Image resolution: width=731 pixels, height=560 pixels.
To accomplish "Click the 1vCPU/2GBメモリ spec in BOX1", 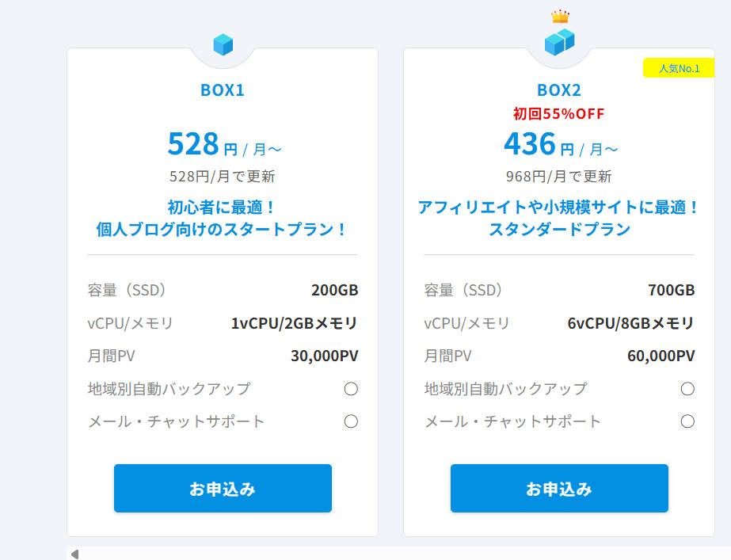I will [294, 323].
